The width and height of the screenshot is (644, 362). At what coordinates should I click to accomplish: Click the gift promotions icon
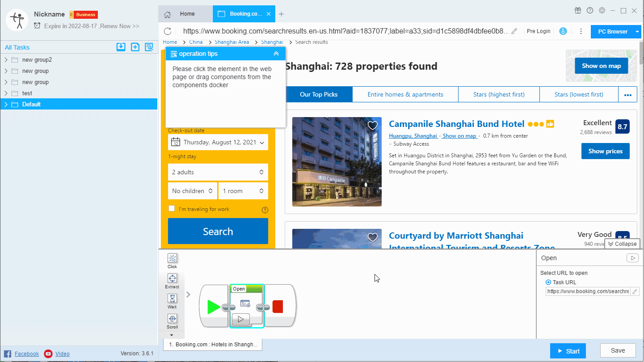[x=577, y=10]
